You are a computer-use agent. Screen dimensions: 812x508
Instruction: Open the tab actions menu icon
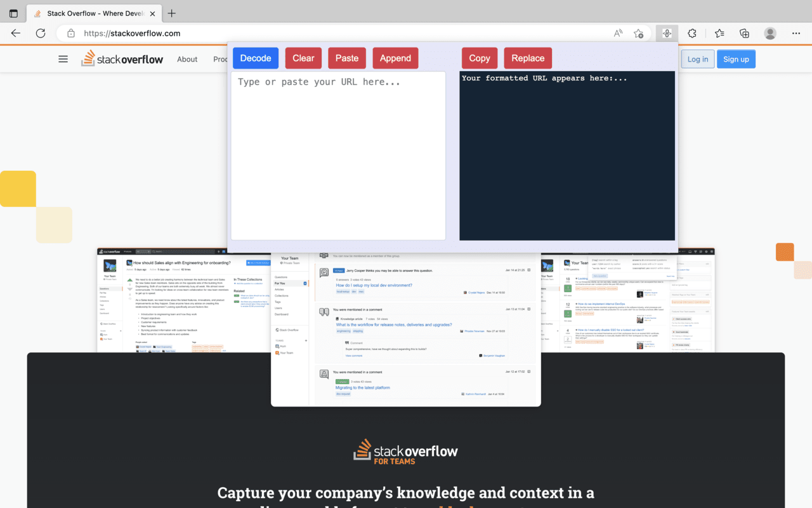pyautogui.click(x=14, y=13)
